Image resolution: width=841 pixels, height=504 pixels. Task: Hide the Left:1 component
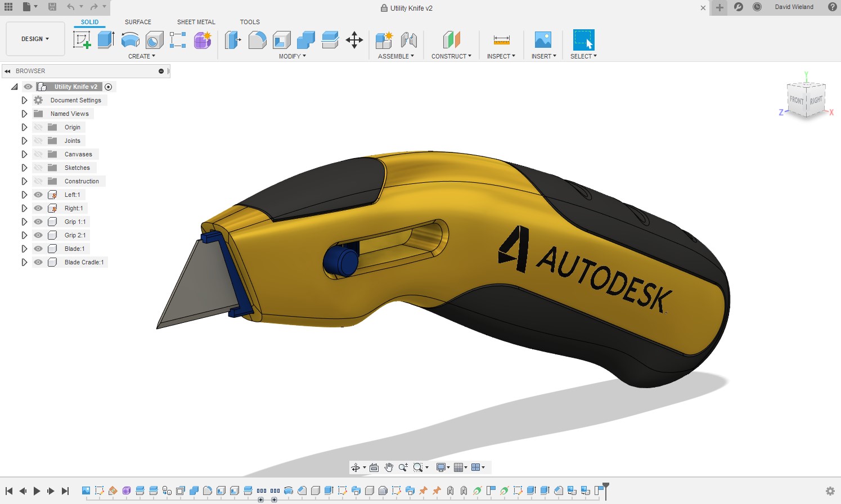38,194
